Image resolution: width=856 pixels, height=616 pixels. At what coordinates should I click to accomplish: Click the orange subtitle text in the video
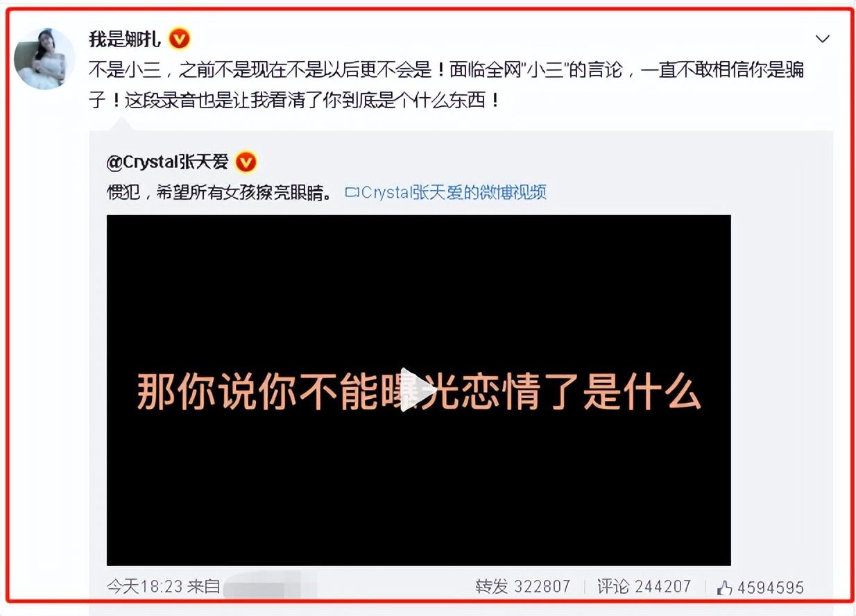click(418, 393)
